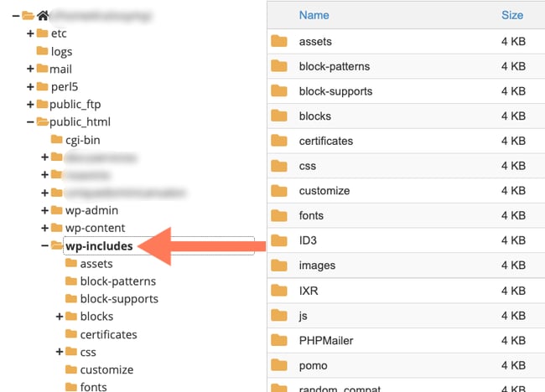The width and height of the screenshot is (545, 392).
Task: Click the home icon at tree root
Action: 42,15
